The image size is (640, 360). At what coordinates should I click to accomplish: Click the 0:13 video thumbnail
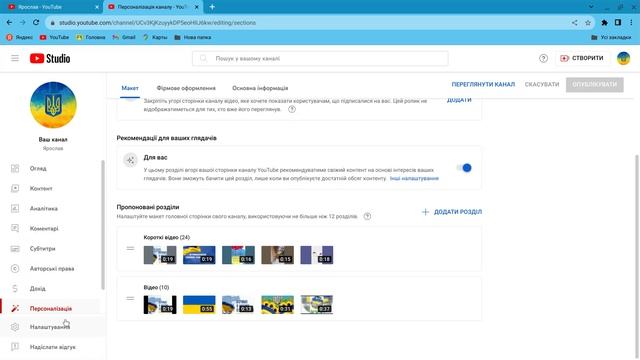[x=238, y=305]
